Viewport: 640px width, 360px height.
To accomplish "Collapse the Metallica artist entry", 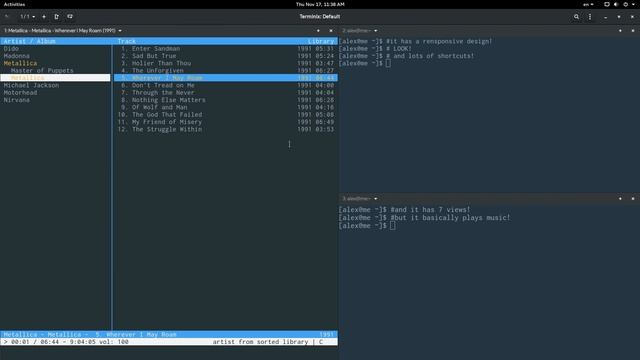I will click(x=20, y=63).
